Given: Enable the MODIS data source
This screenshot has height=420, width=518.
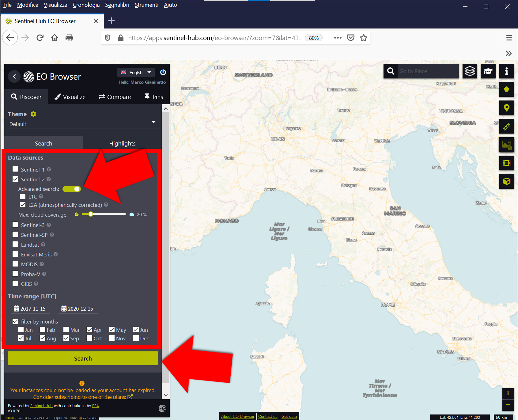Looking at the screenshot, I should 15,264.
